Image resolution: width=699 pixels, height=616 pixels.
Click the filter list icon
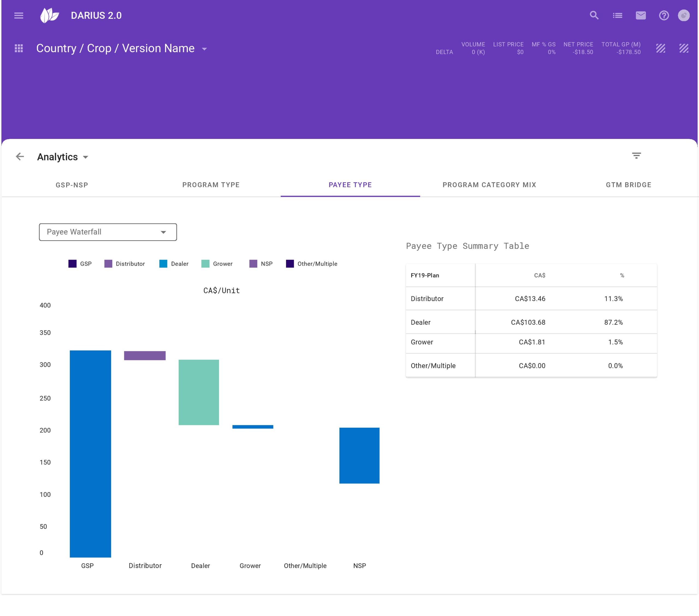pos(636,156)
